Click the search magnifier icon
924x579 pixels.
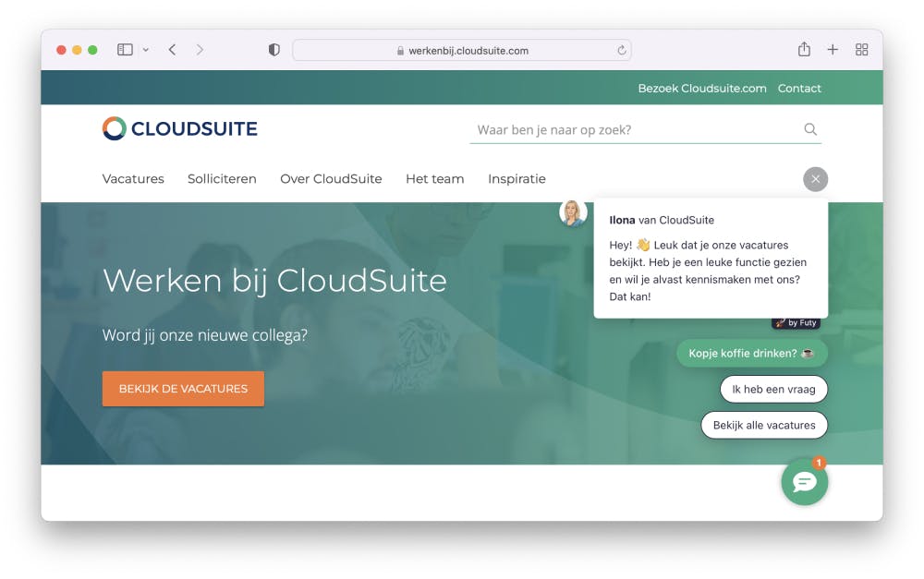[810, 129]
